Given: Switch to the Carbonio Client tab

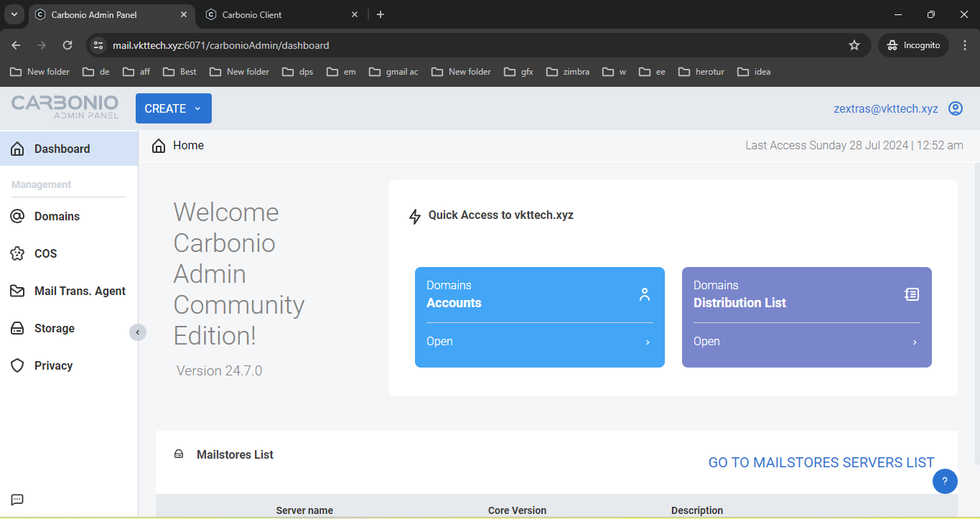Looking at the screenshot, I should click(x=281, y=14).
